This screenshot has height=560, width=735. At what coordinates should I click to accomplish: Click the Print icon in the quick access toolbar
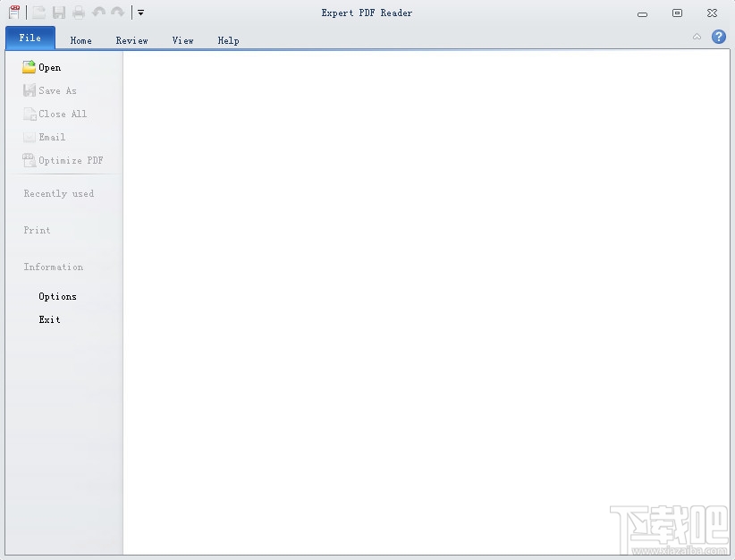coord(80,12)
